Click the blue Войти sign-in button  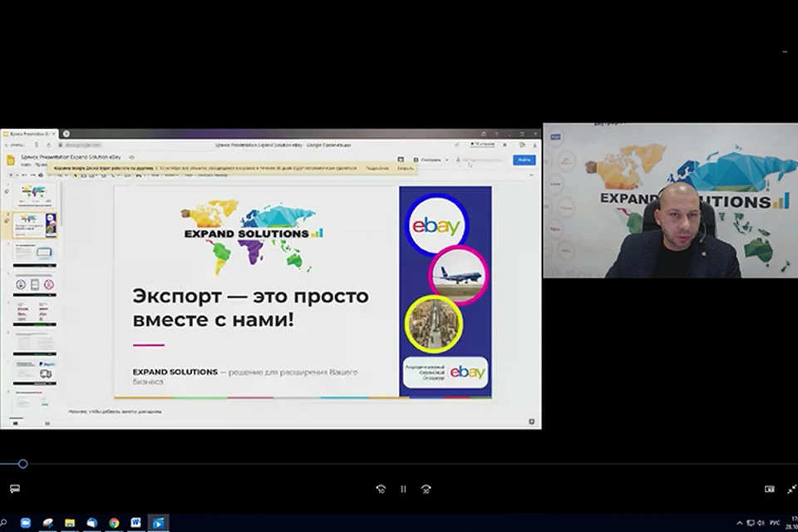tap(525, 160)
